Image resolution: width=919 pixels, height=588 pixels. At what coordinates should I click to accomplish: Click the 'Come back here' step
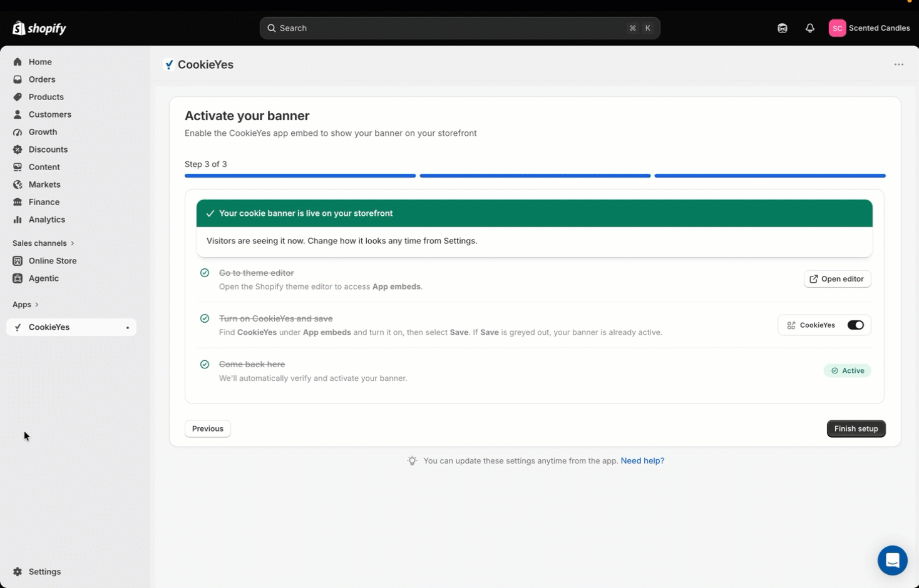click(252, 364)
